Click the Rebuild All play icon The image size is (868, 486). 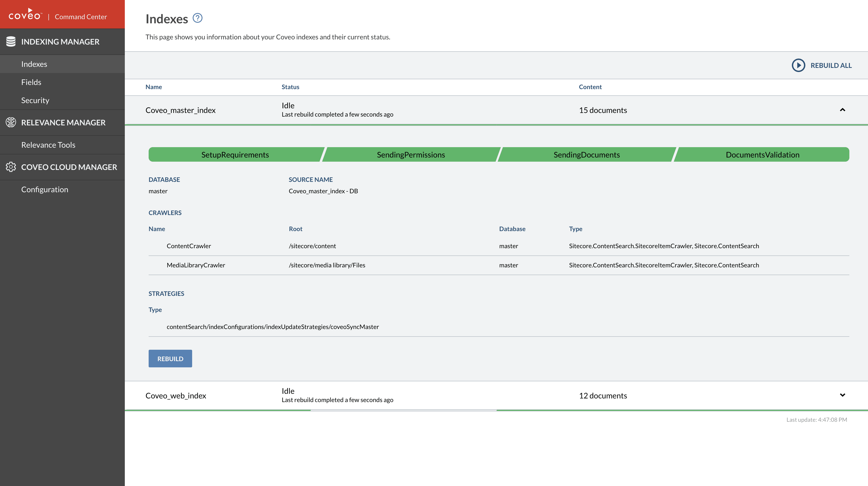coord(798,65)
